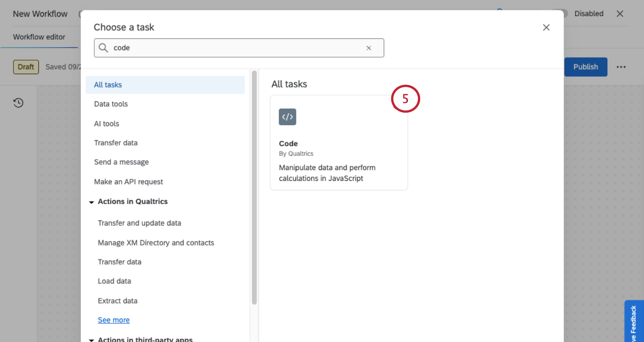
Task: Click the New Workflow title
Action: (x=40, y=14)
